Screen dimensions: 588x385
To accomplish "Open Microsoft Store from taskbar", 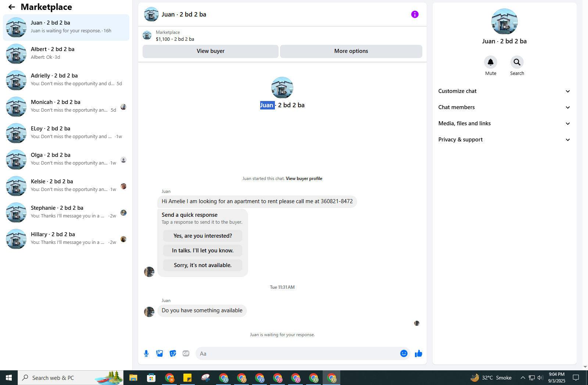I will point(151,378).
